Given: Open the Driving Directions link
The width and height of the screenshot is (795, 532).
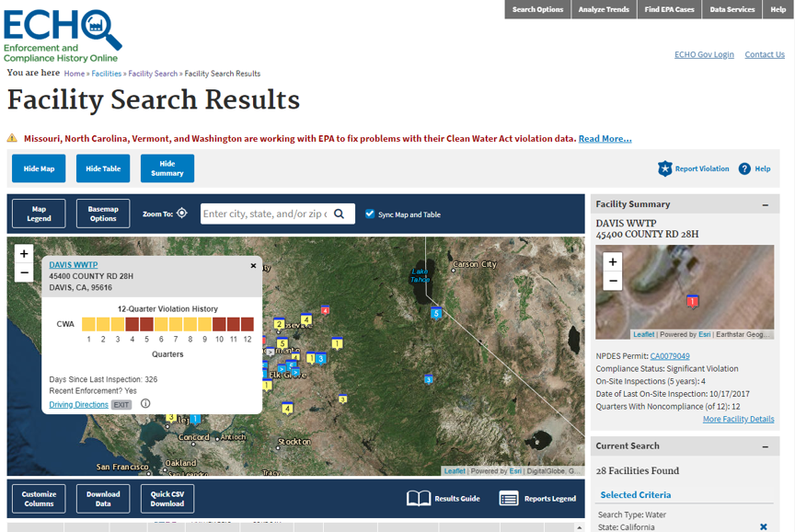Looking at the screenshot, I should [78, 404].
